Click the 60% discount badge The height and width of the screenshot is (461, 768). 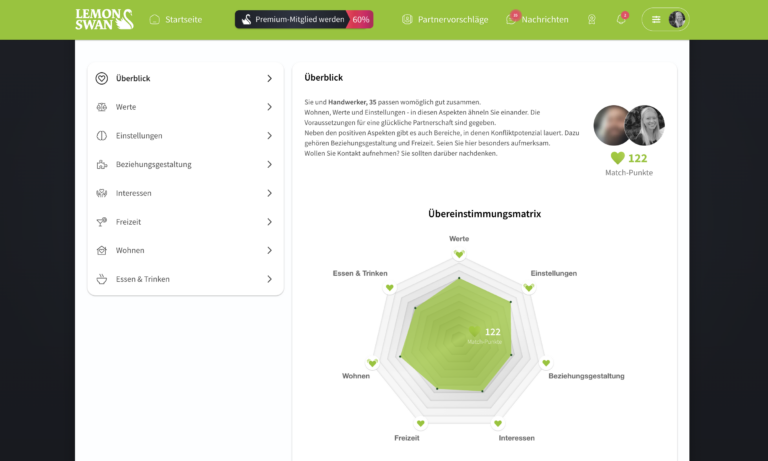[360, 20]
